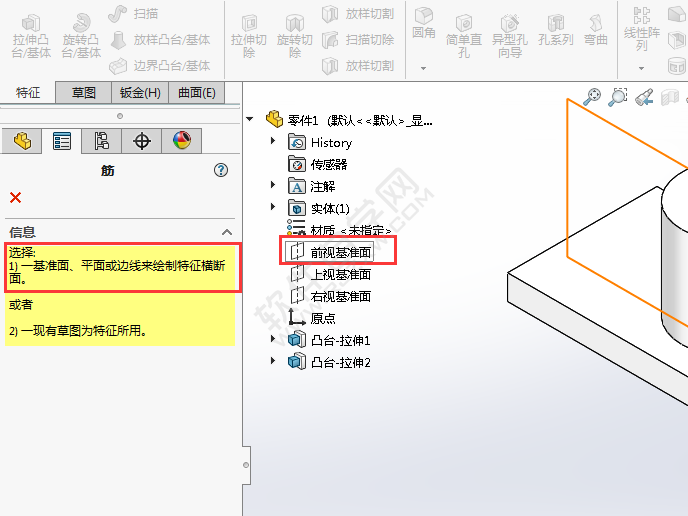Viewport: 688px width, 516px height.
Task: Click the Extruded Boss/Base (拉伸凸台/基体) tool
Action: tap(31, 37)
